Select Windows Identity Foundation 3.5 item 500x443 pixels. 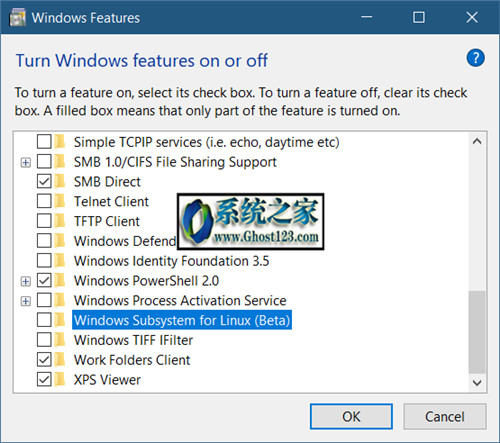click(x=171, y=261)
